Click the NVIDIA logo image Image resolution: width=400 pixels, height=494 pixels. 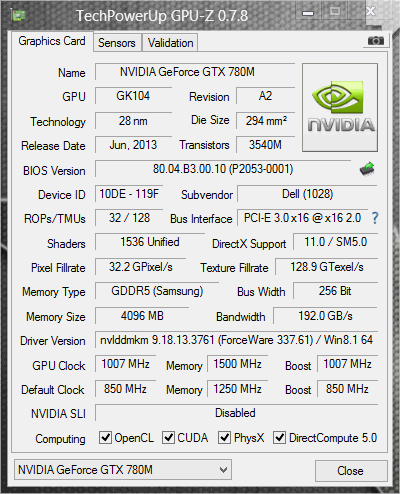[340, 107]
